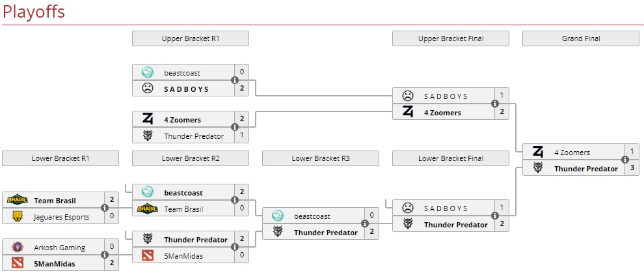Image resolution: width=644 pixels, height=273 pixels.
Task: Click Team Brasil logo in Lower Bracket R1
Action: [18, 201]
